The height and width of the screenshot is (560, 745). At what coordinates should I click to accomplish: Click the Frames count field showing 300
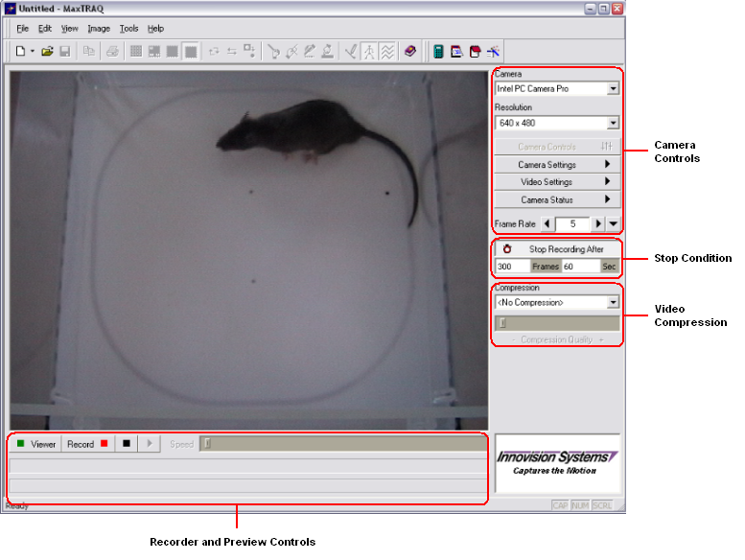[511, 267]
